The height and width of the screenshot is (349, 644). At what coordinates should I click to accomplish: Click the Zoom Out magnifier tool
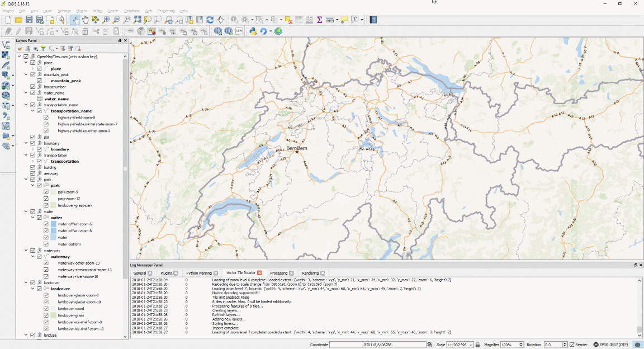(x=116, y=20)
